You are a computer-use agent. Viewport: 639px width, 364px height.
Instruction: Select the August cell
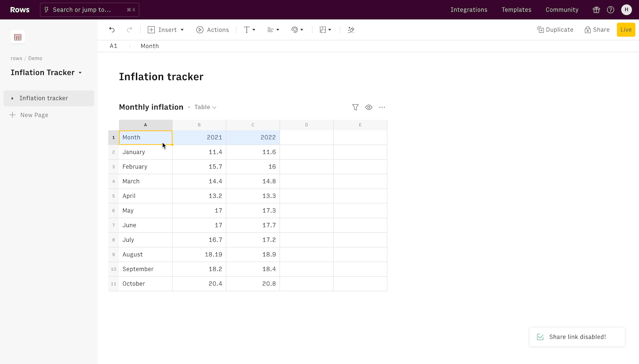click(x=146, y=254)
